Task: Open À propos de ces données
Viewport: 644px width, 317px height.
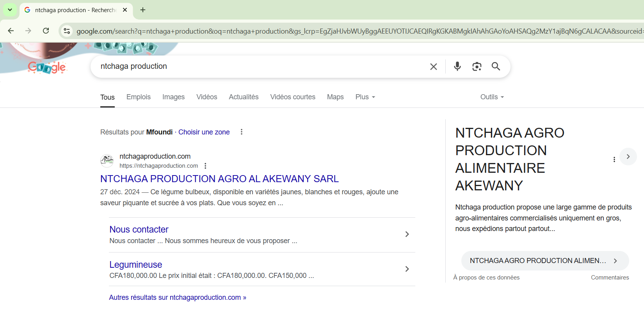Action: [486, 278]
